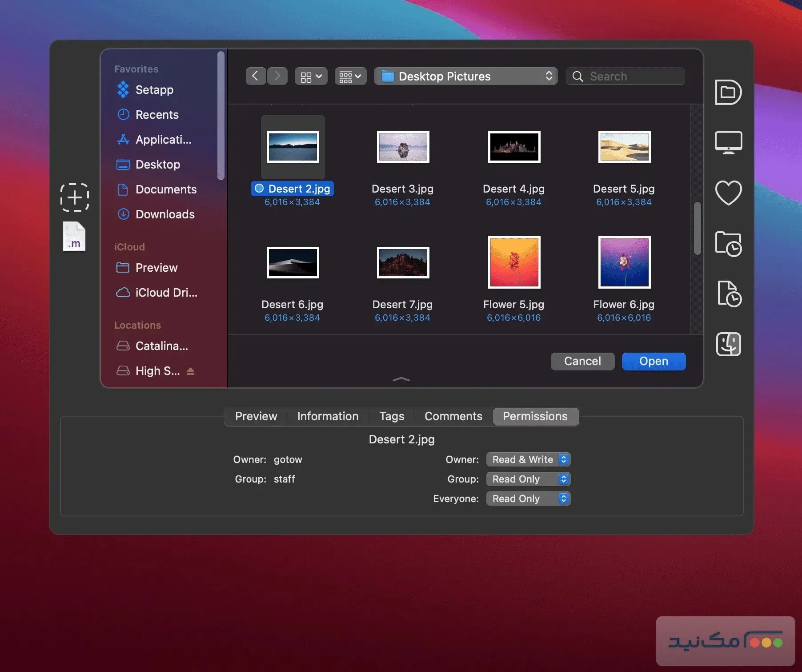
Task: Open the Everyone Read Only dropdown
Action: click(x=528, y=499)
